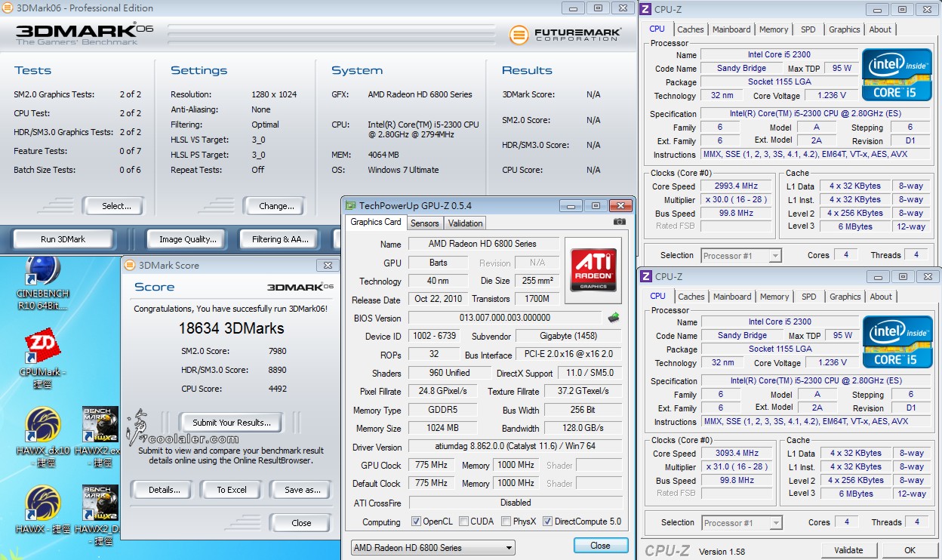Open About tab in the 2993.4 MHz CPU-Z window
This screenshot has height=560, width=942.
pyautogui.click(x=880, y=29)
